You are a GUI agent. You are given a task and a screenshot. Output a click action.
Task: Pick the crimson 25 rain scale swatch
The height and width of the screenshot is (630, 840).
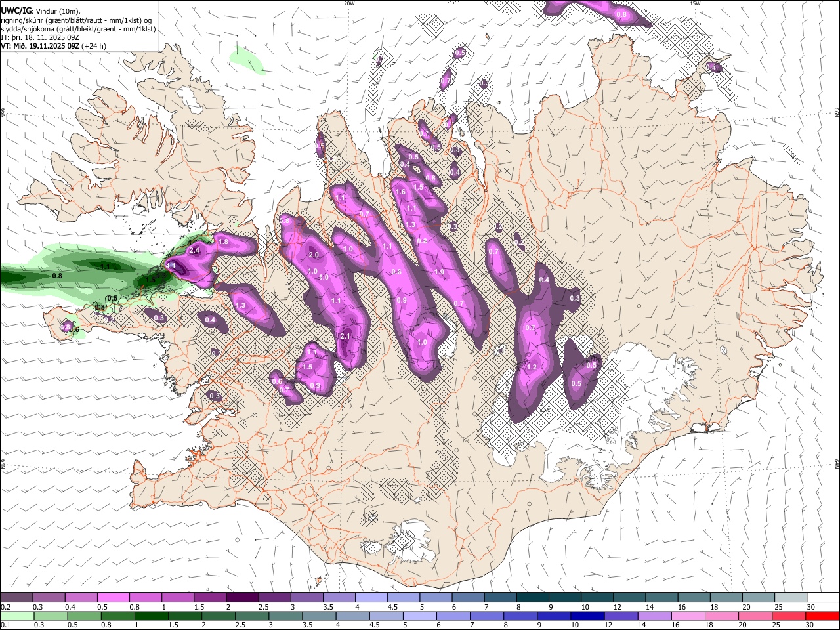tap(788, 616)
